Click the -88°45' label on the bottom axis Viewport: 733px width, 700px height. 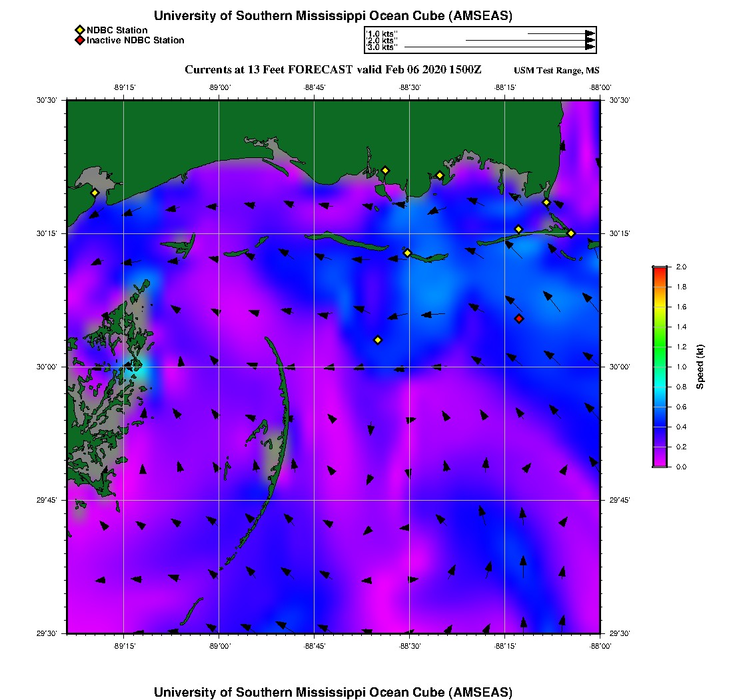click(315, 646)
